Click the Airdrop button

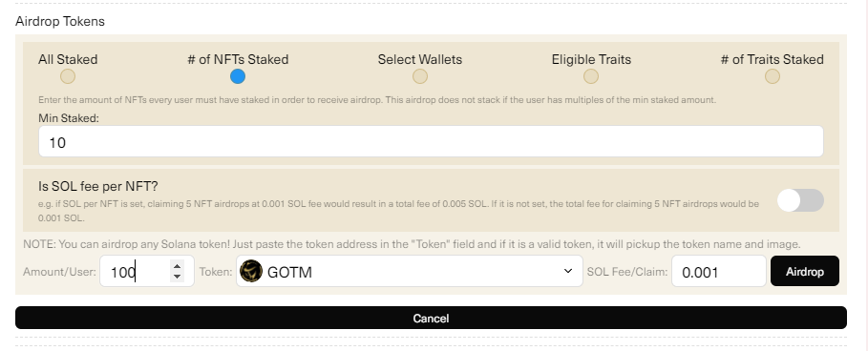click(x=805, y=271)
